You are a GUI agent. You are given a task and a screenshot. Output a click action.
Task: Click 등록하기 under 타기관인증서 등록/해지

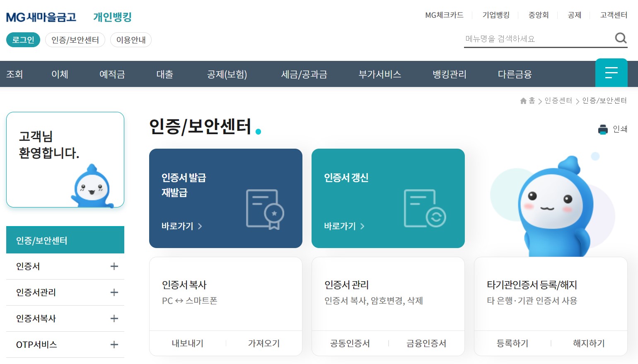pyautogui.click(x=512, y=343)
